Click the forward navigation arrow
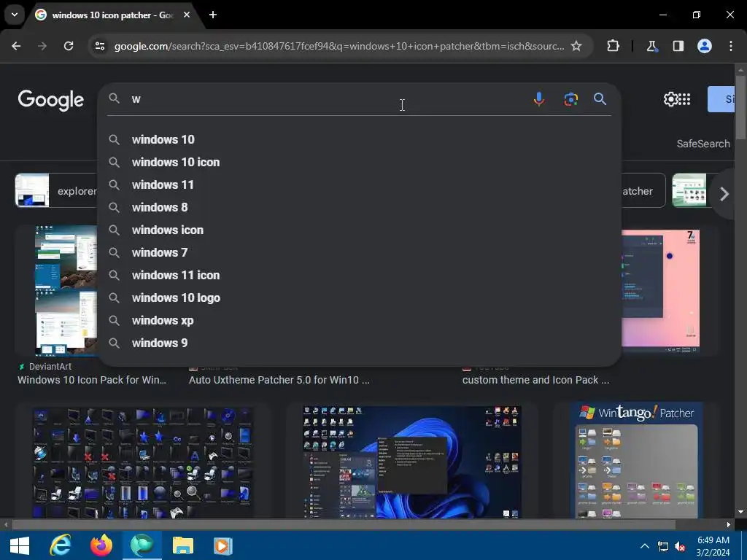Viewport: 747px width, 560px height. 42,46
